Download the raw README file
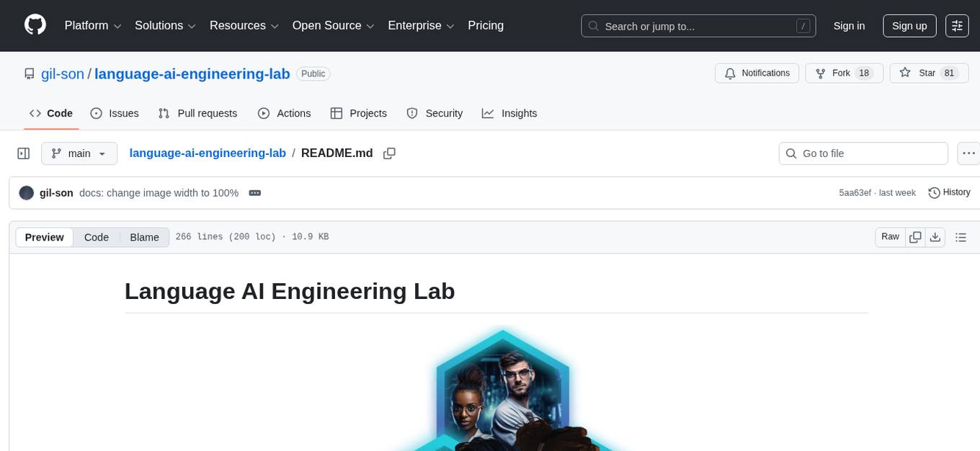The height and width of the screenshot is (451, 980). pos(935,236)
